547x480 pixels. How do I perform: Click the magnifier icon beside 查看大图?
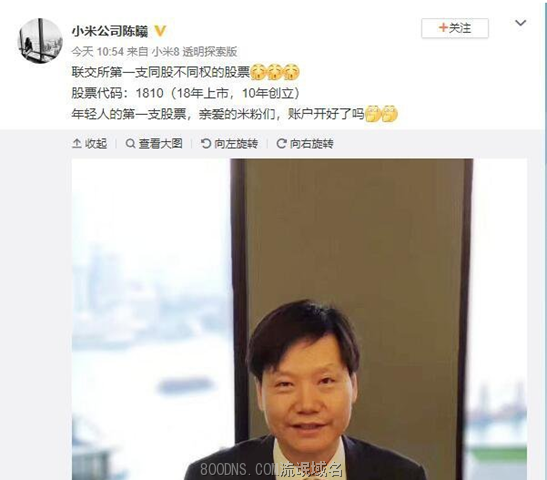point(130,143)
